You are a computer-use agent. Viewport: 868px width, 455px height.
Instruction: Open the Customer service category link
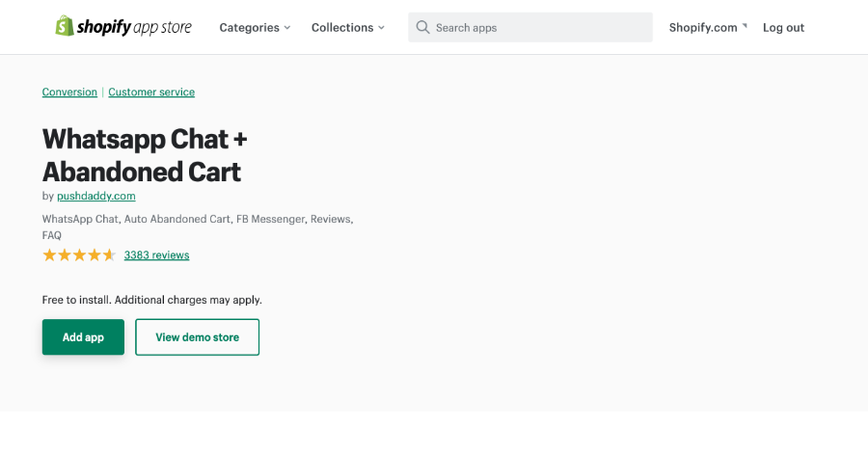click(x=151, y=93)
